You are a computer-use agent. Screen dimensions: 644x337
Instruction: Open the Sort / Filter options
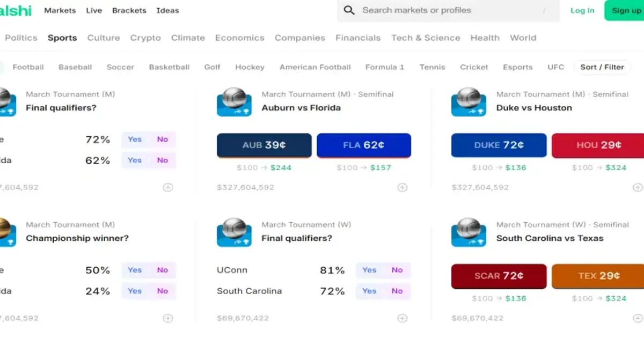click(602, 67)
